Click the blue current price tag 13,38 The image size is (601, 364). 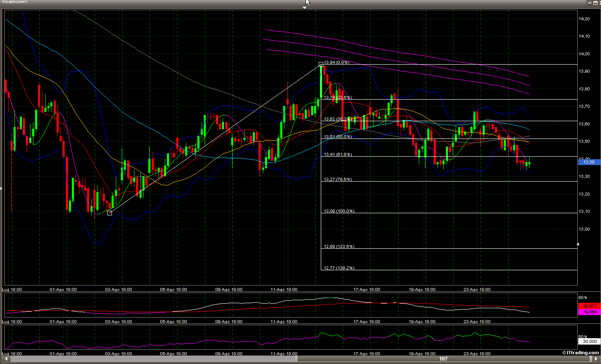[x=589, y=162]
